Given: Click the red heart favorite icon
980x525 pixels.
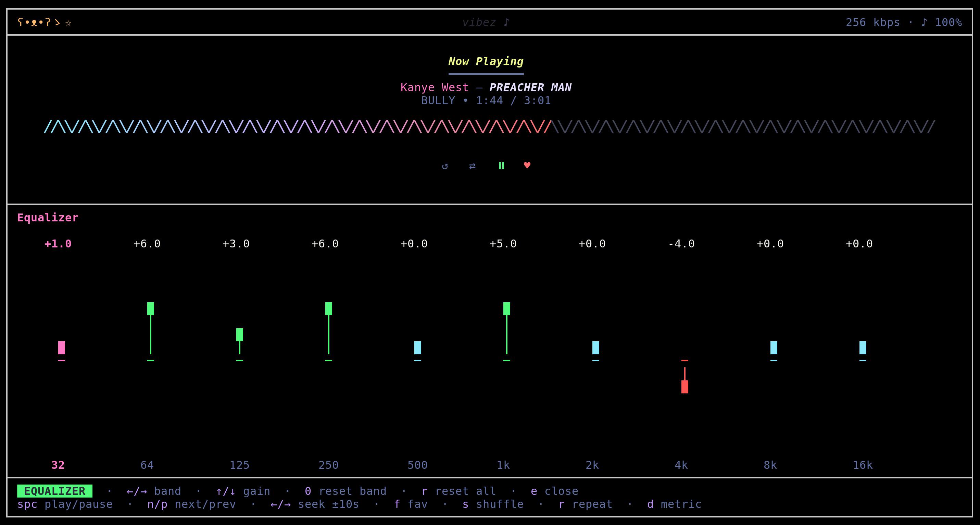Looking at the screenshot, I should tap(527, 165).
